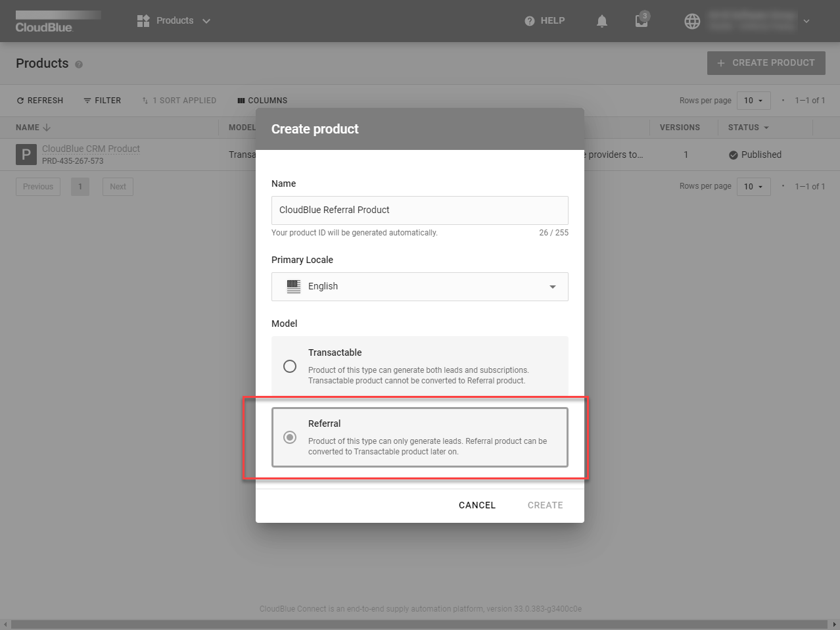The width and height of the screenshot is (840, 630).
Task: Click into the product Name input field
Action: coord(419,210)
